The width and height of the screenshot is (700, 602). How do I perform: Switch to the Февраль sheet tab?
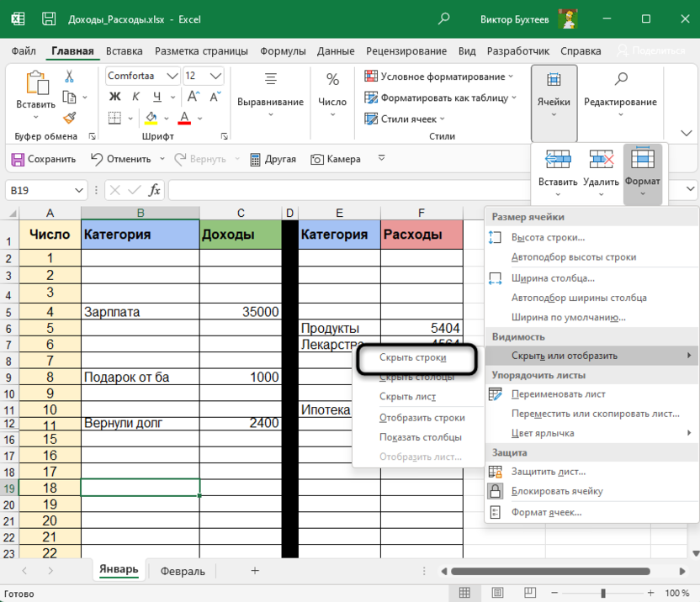click(183, 571)
